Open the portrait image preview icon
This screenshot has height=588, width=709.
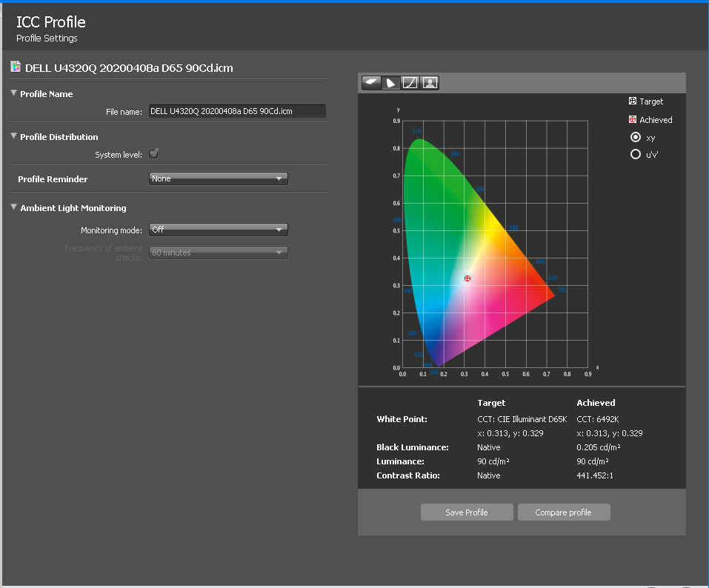[x=430, y=83]
